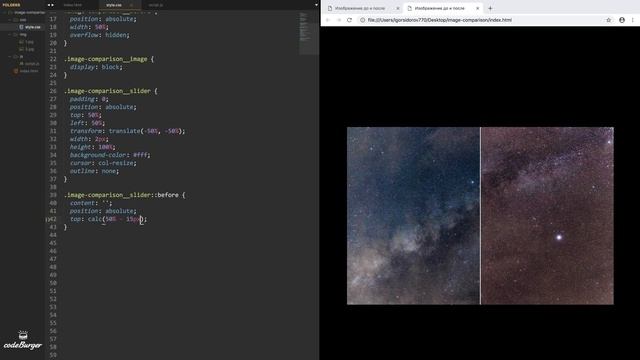Open a new browser tab

490,8
